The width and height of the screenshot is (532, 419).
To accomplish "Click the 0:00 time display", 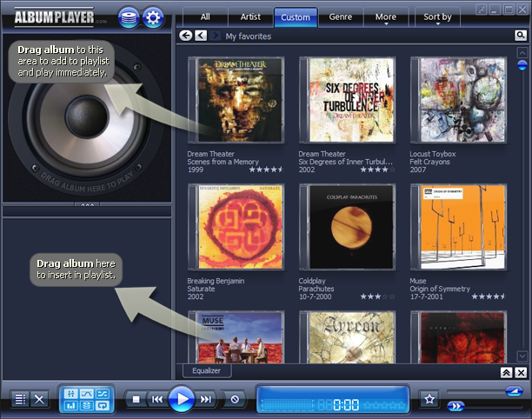I will tap(346, 404).
